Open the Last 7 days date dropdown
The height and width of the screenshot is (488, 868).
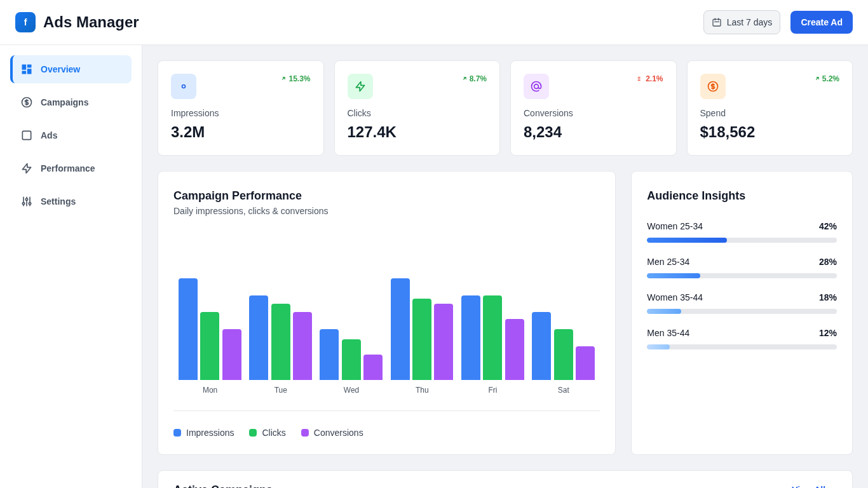coord(742,22)
